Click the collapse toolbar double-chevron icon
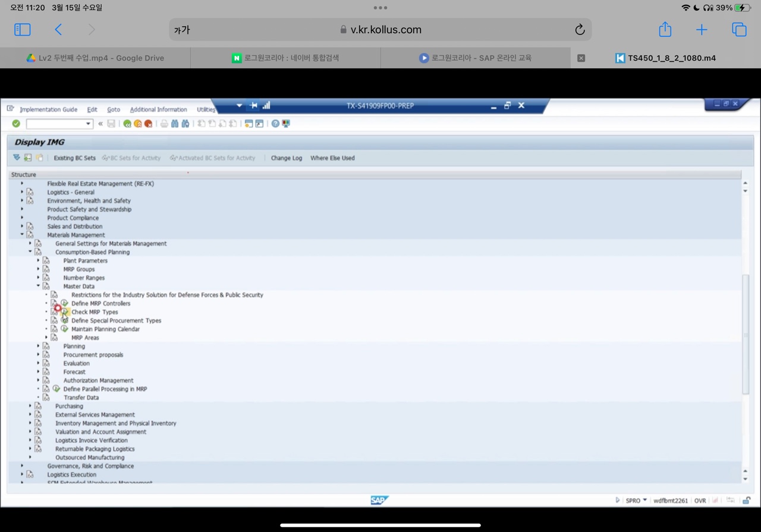Screen dimensions: 761x532 click(x=100, y=124)
